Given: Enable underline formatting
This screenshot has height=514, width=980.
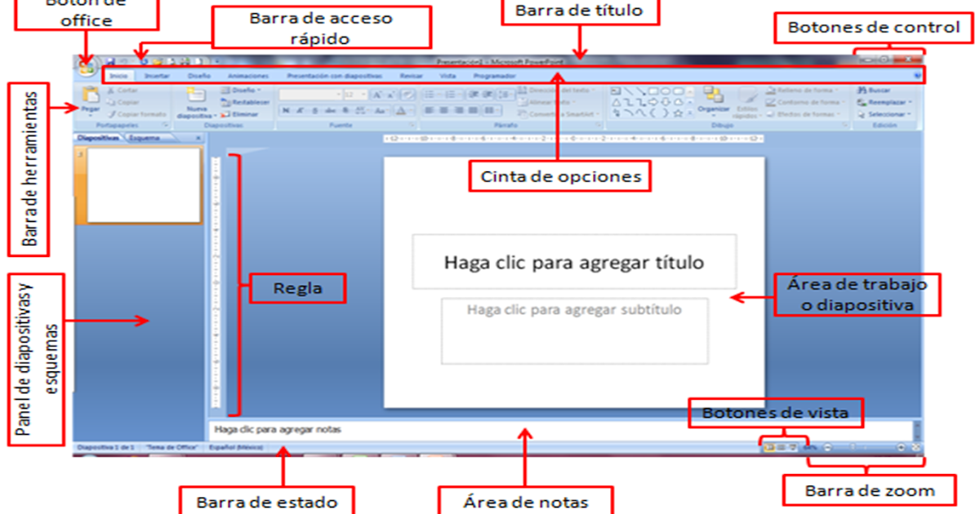Looking at the screenshot, I should (x=314, y=111).
